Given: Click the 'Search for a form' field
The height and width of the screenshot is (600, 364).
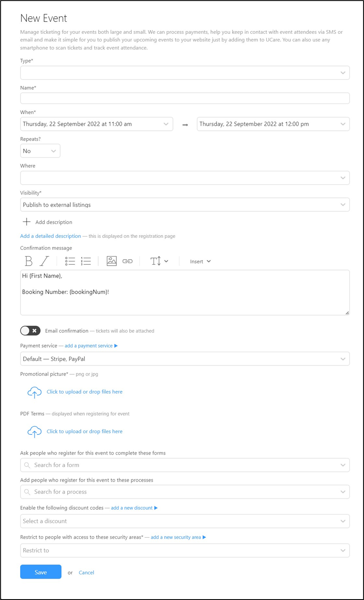Looking at the screenshot, I should 185,465.
